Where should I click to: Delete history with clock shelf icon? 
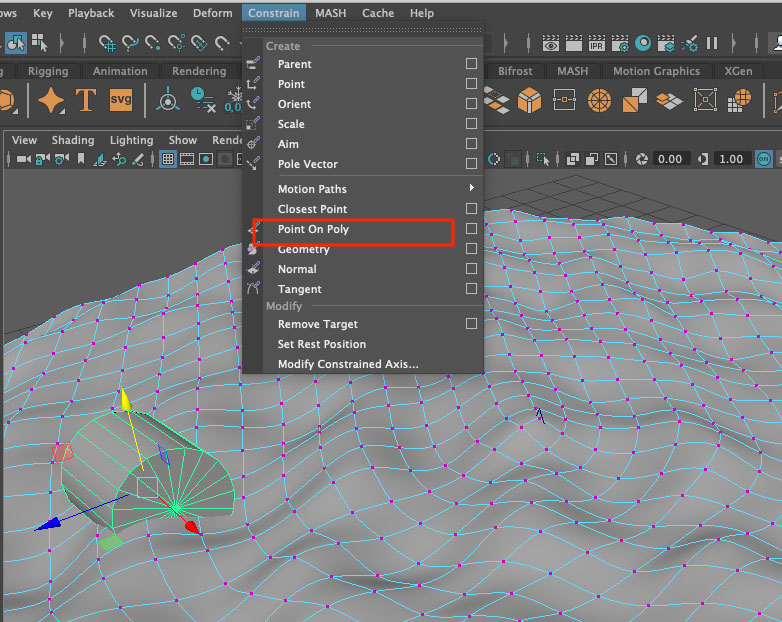[203, 100]
